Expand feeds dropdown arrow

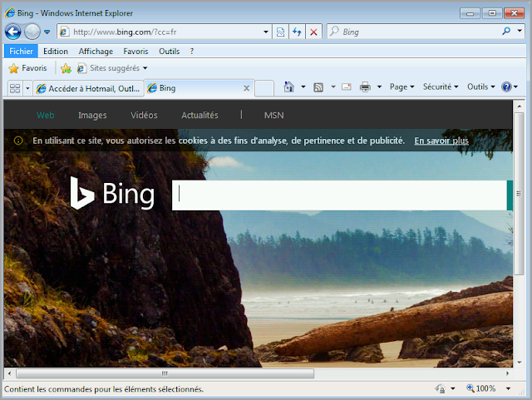333,87
